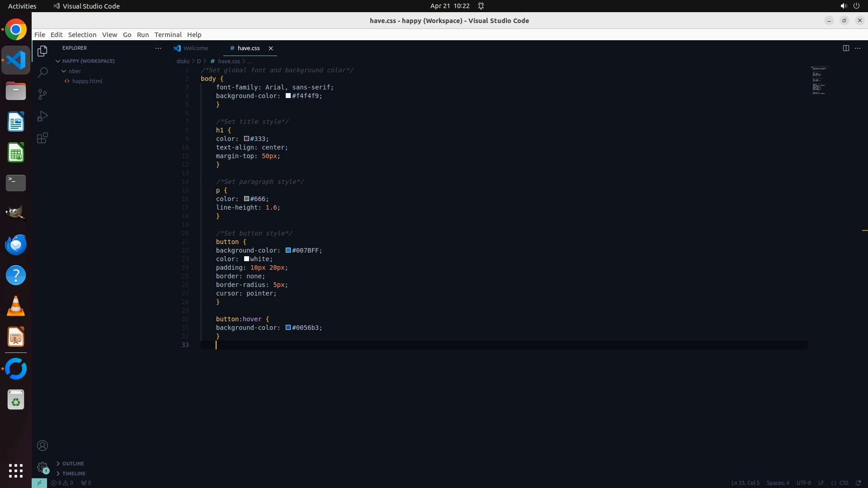The height and width of the screenshot is (488, 868).
Task: Open the Manage gear settings icon
Action: pyautogui.click(x=42, y=467)
